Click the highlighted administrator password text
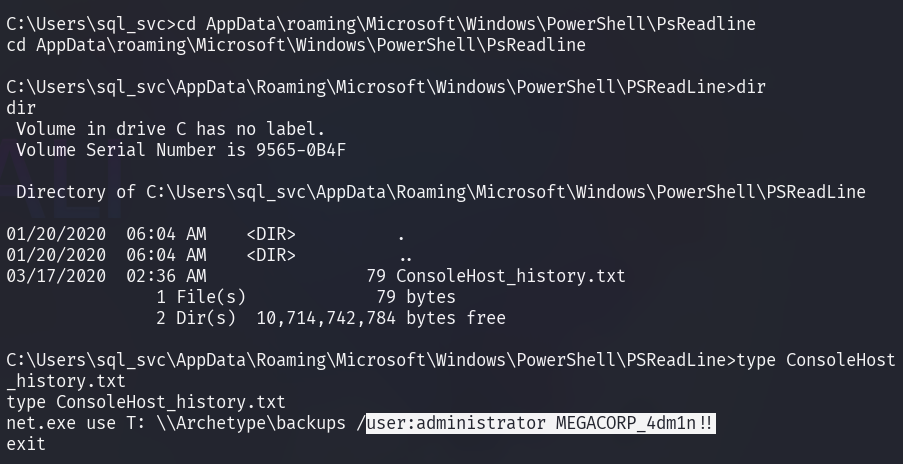Image resolution: width=903 pixels, height=464 pixels. (541, 423)
